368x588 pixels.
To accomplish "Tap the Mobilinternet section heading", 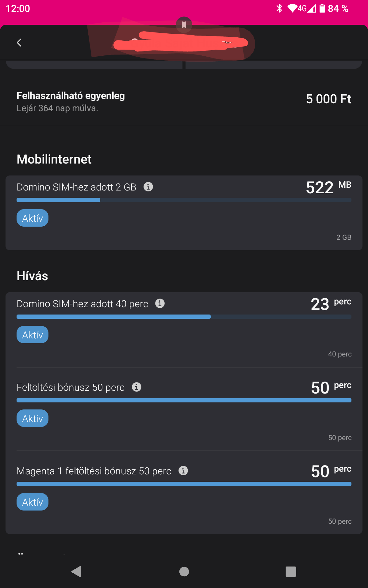I will [54, 159].
